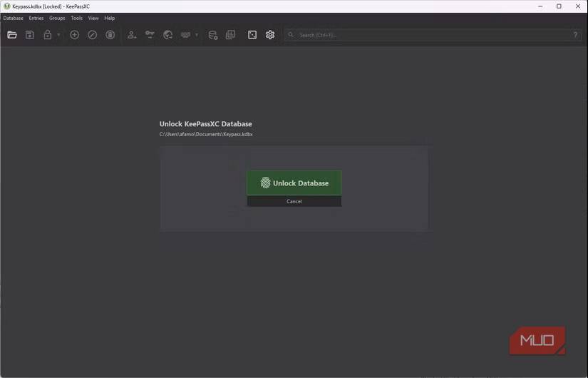Viewport: 588px width, 378px height.
Task: Open the Tools menu
Action: point(76,18)
